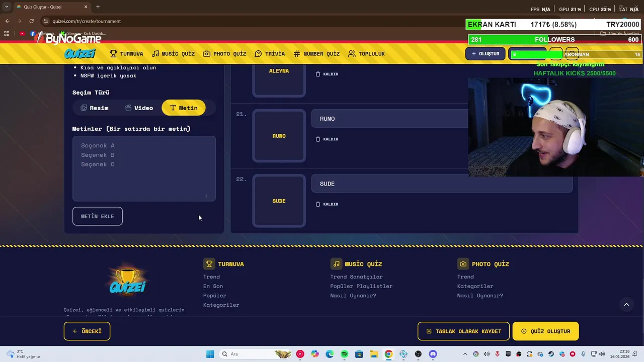Edit the RUNO name field
The width and height of the screenshot is (644, 362).
tap(442, 119)
